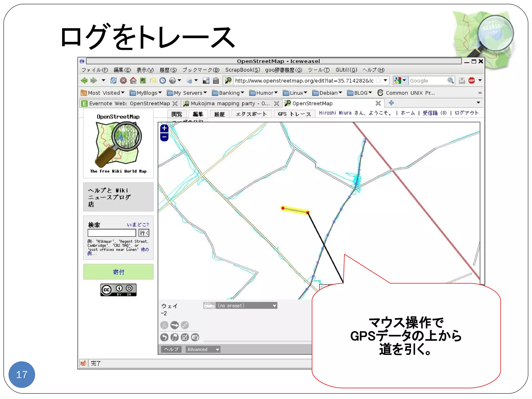Click the globe toolbar icon

tap(172, 81)
